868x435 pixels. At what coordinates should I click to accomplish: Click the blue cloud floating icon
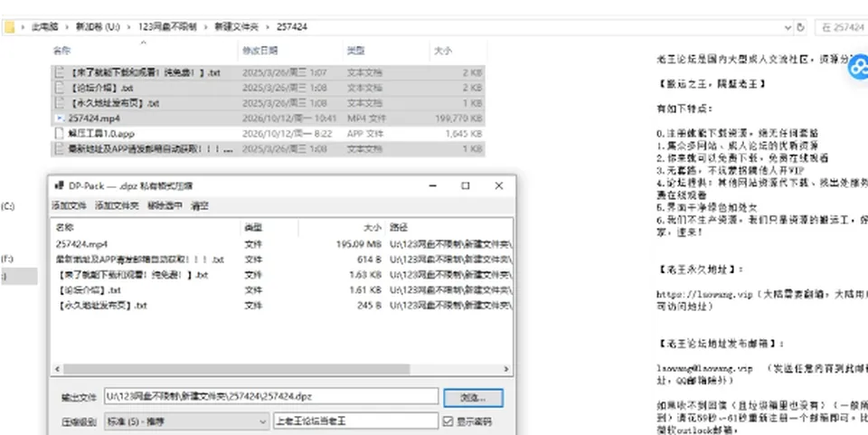[859, 67]
